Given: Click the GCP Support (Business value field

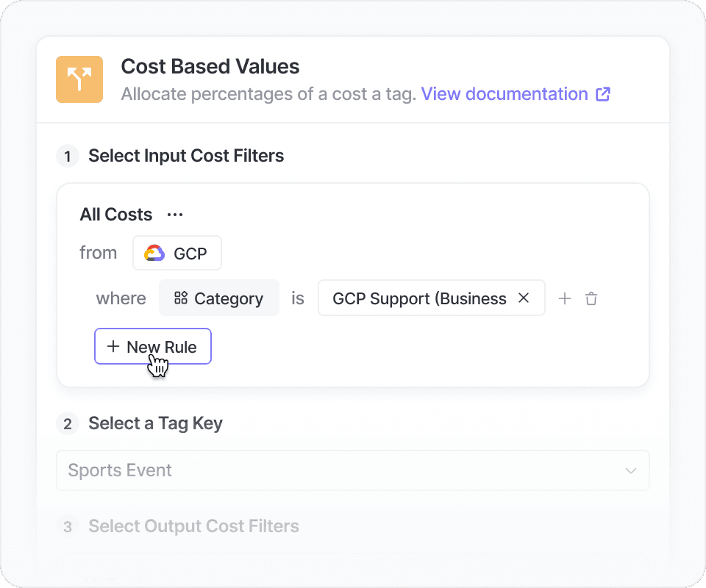Looking at the screenshot, I should pos(419,298).
